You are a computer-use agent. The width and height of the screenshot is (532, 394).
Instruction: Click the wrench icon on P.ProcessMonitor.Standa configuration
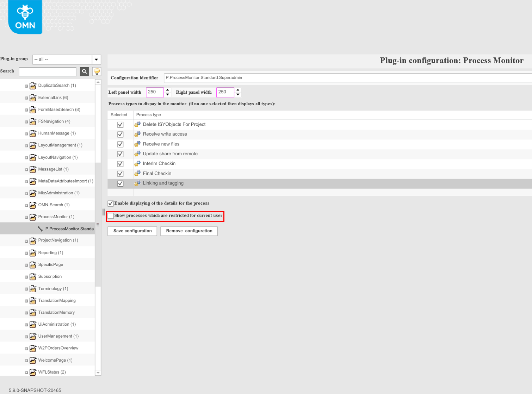(40, 228)
